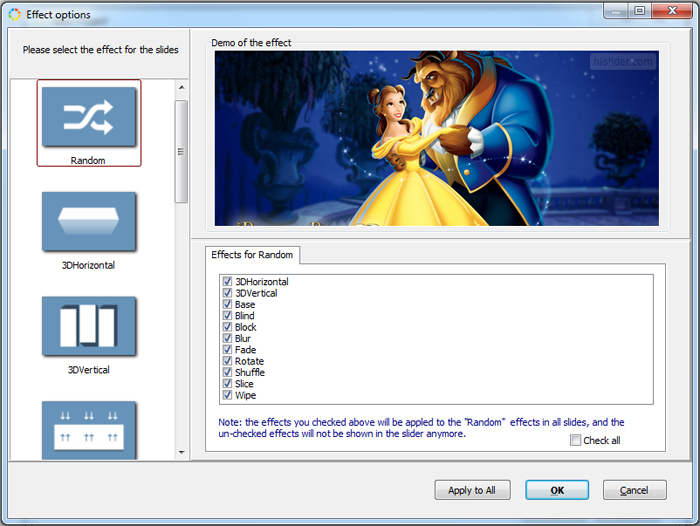
Task: Enable the Check all checkbox
Action: pyautogui.click(x=575, y=440)
